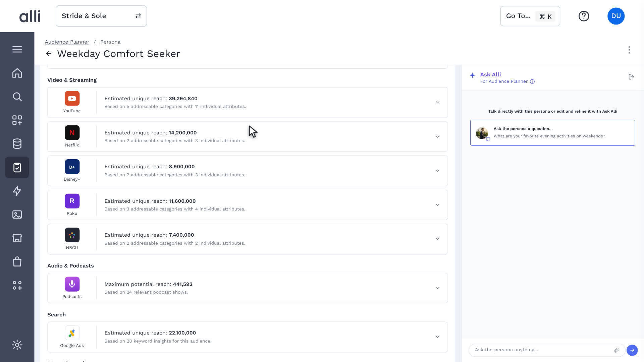Open the search icon in sidebar
The width and height of the screenshot is (644, 362).
(17, 97)
